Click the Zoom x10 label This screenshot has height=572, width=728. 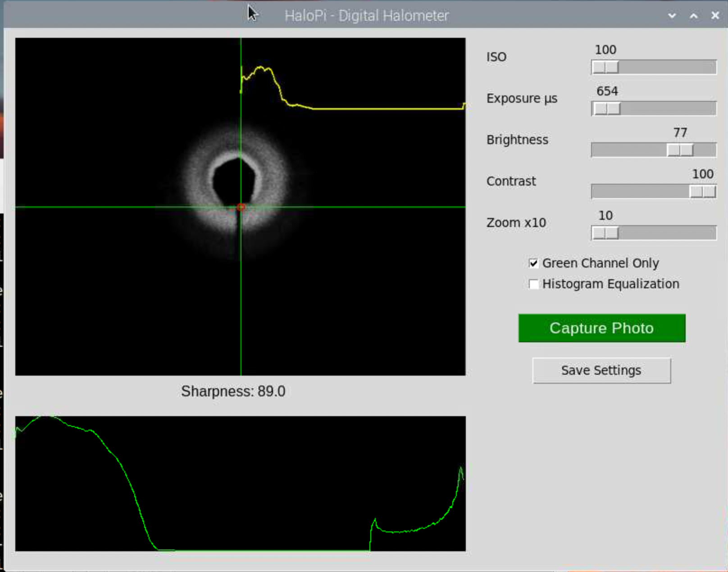516,222
